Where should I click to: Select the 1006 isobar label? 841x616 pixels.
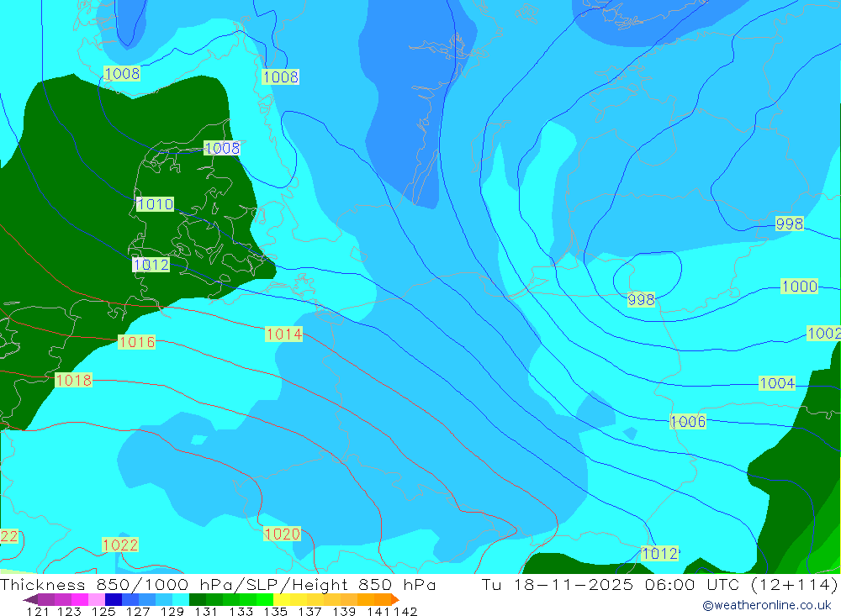pos(688,421)
